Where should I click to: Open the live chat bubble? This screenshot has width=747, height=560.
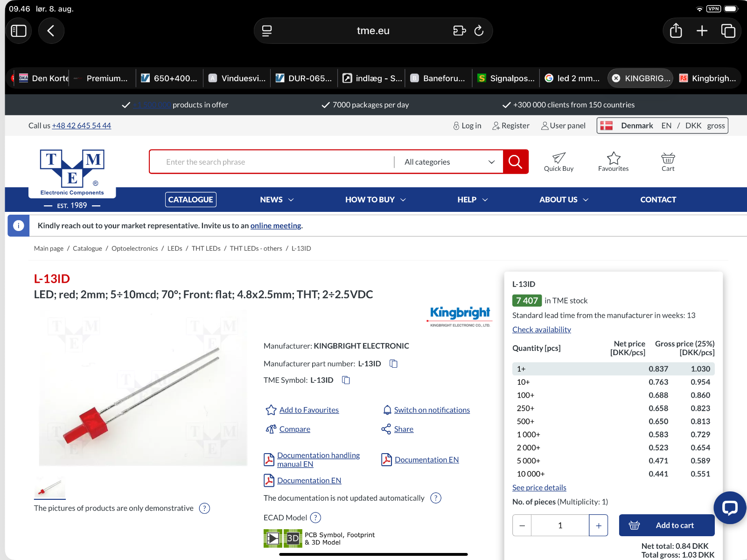point(730,507)
